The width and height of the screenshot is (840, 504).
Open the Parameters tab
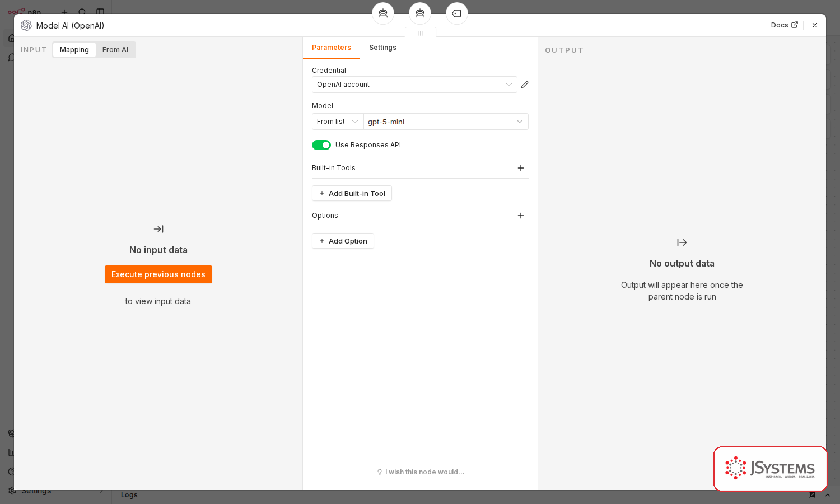click(332, 48)
